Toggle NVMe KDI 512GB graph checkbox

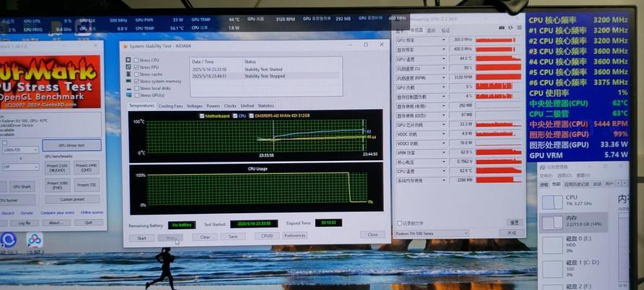[251, 116]
